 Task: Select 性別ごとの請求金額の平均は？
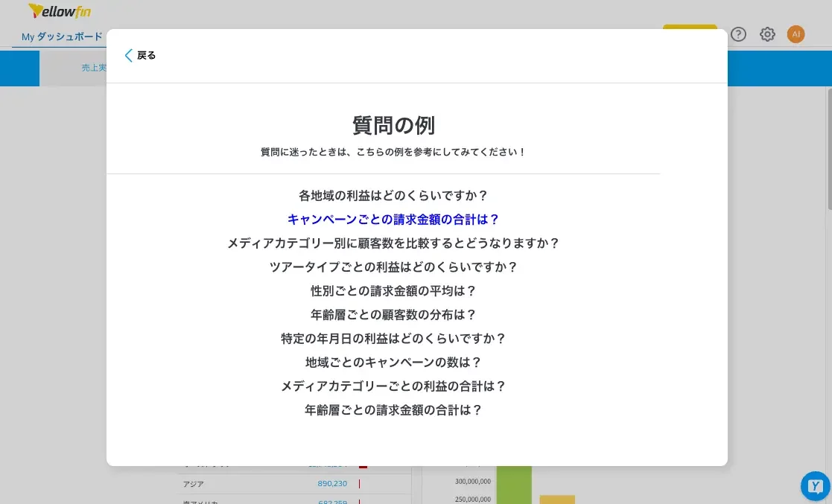pos(393,290)
